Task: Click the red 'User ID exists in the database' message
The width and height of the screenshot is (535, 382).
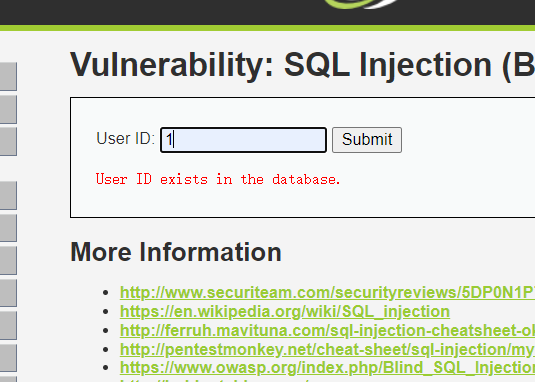Action: click(218, 179)
